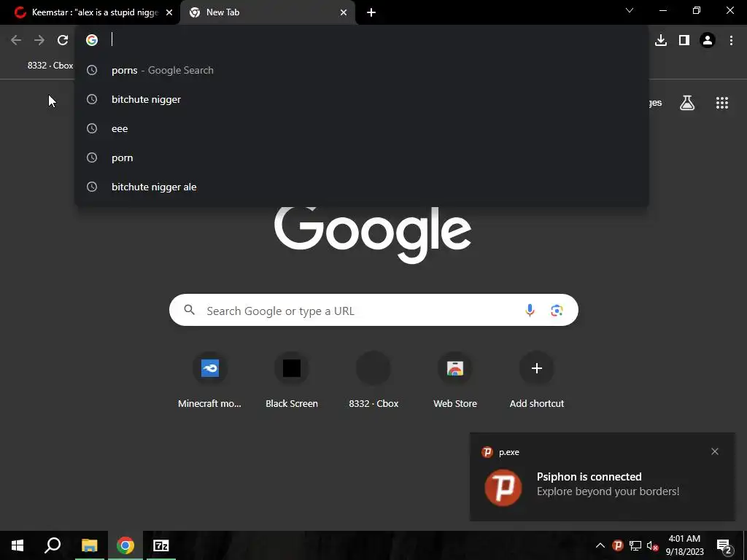The width and height of the screenshot is (747, 560).
Task: Click the Psiphon tray icon
Action: 618,545
